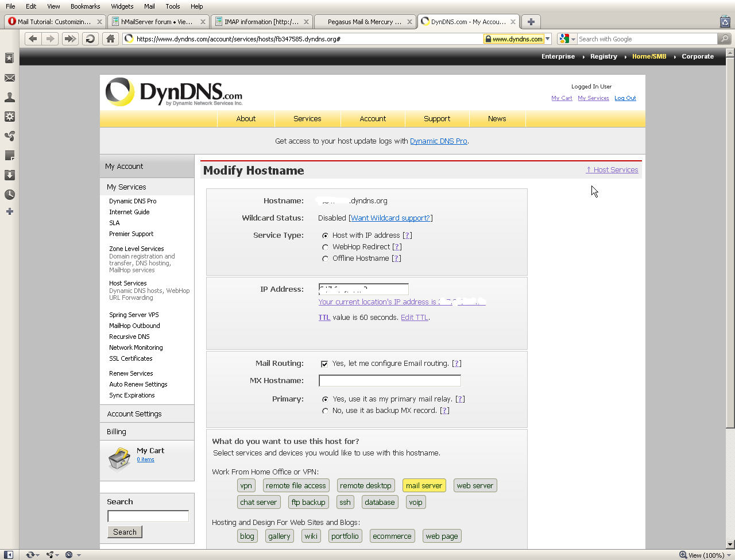
Task: Add a panel with sidebar plus icon
Action: coord(10,212)
